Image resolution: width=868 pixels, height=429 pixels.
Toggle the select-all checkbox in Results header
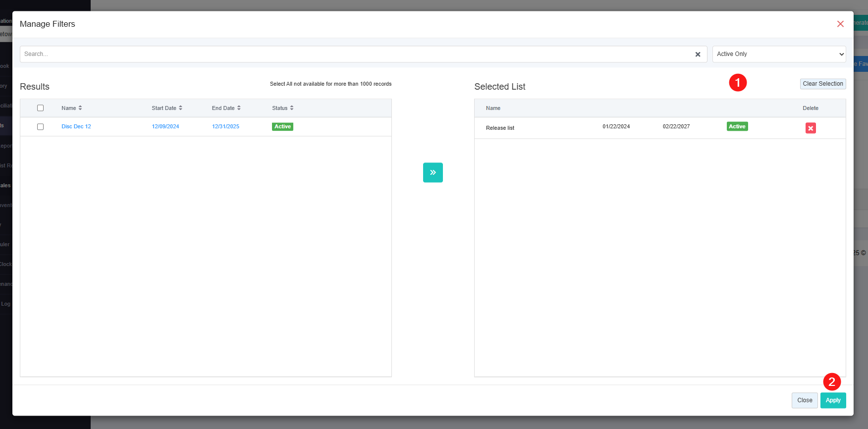[x=41, y=108]
